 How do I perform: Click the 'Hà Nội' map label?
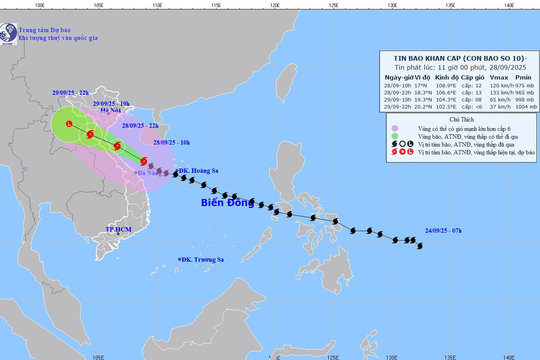point(111,110)
